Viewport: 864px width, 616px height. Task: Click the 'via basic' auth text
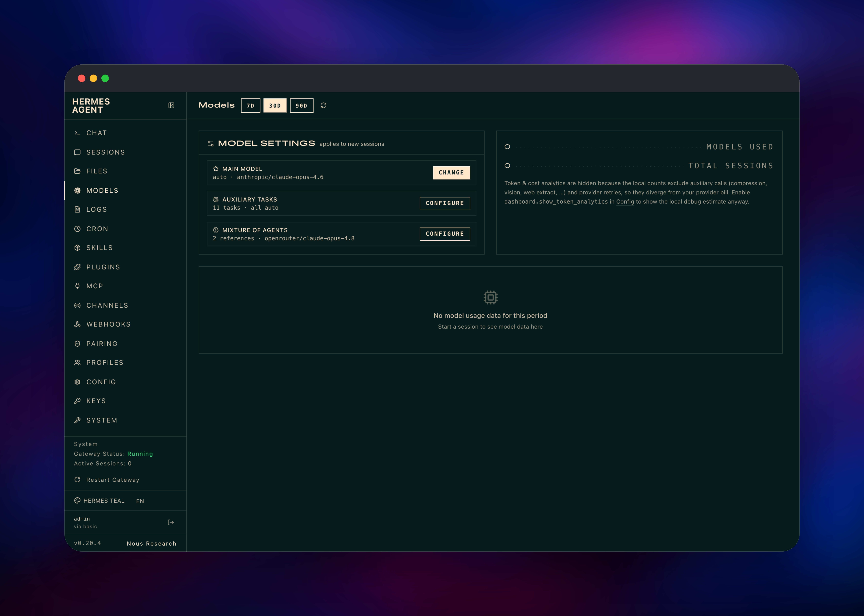(x=85, y=527)
